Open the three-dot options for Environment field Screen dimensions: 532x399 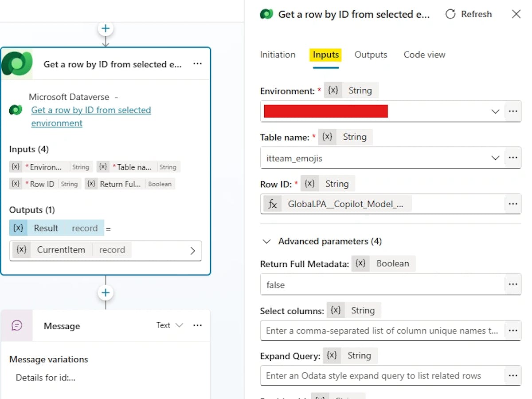coord(513,111)
